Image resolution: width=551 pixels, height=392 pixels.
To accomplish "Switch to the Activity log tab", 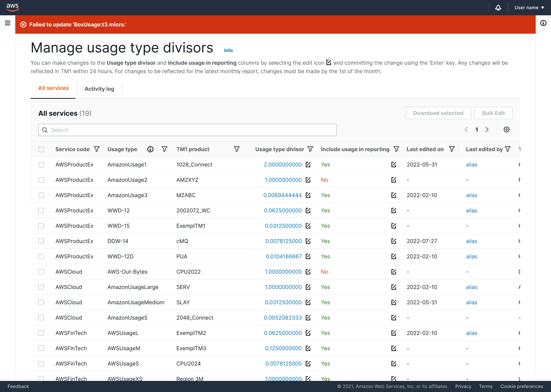I will point(99,89).
